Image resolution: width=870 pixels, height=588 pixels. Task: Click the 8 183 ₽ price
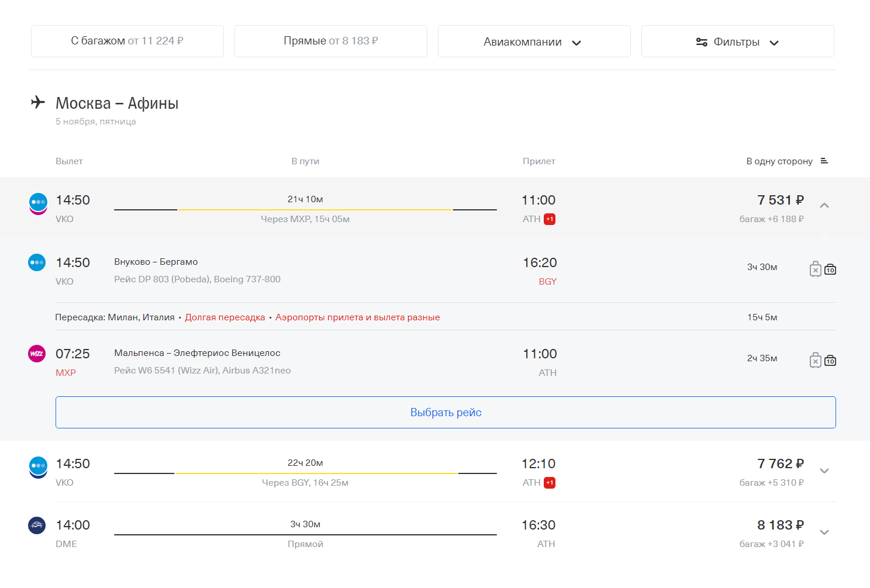point(781,525)
